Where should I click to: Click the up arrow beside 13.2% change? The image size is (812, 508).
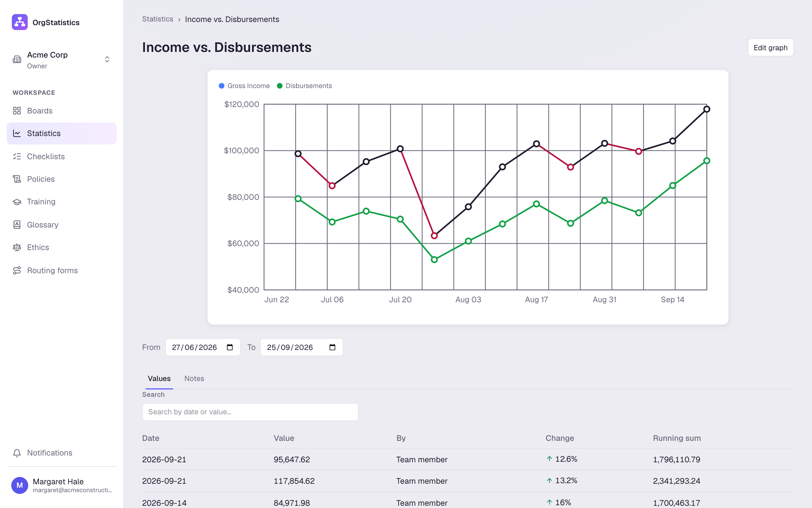(x=549, y=481)
